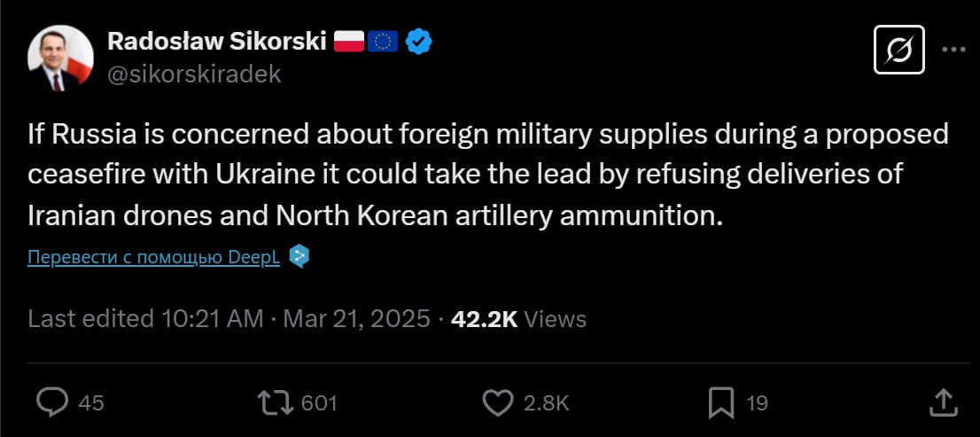Bookmark this post
This screenshot has width=980, height=437.
pos(720,402)
